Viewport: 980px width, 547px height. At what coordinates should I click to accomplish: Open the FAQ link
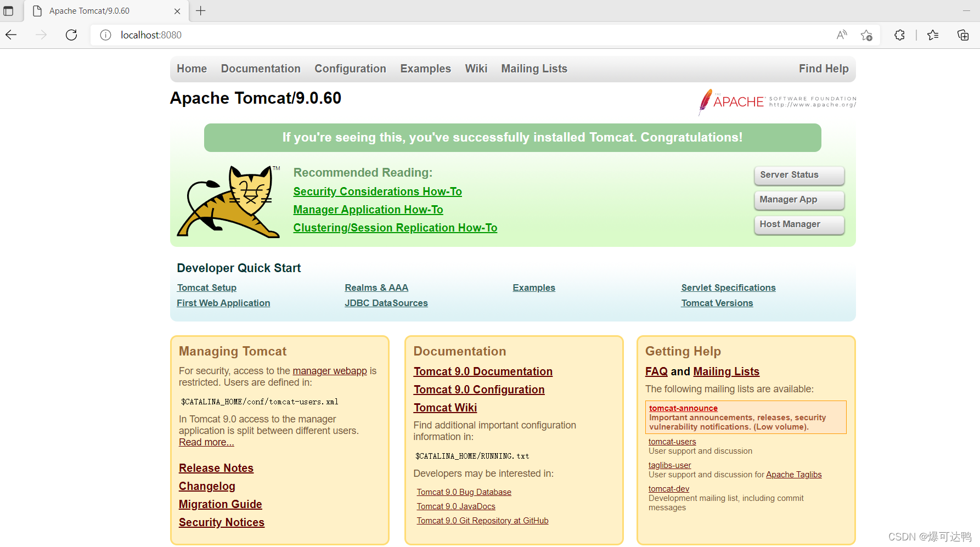click(656, 371)
